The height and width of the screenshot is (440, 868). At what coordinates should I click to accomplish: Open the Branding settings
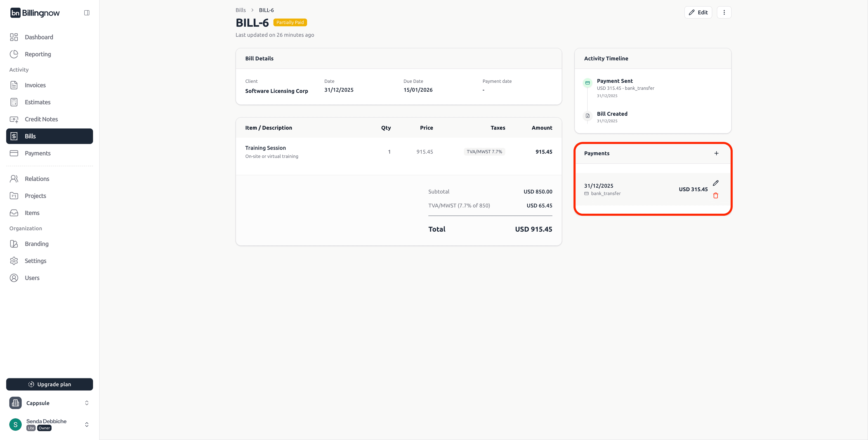click(36, 244)
